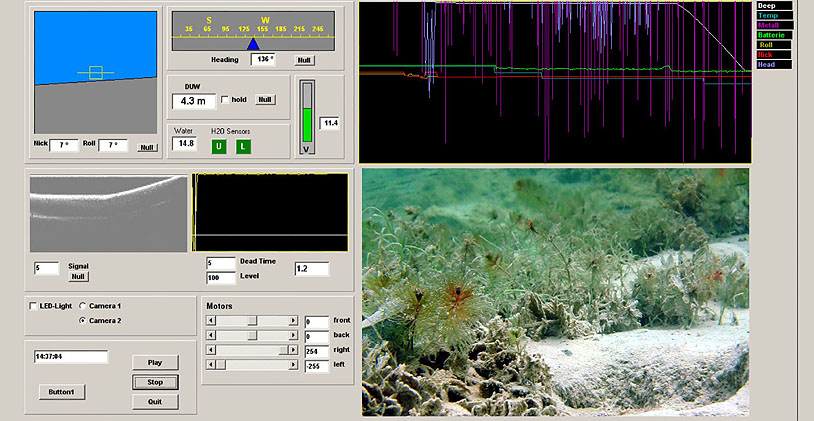Click the green U H2O sensor indicator

pyautogui.click(x=219, y=146)
